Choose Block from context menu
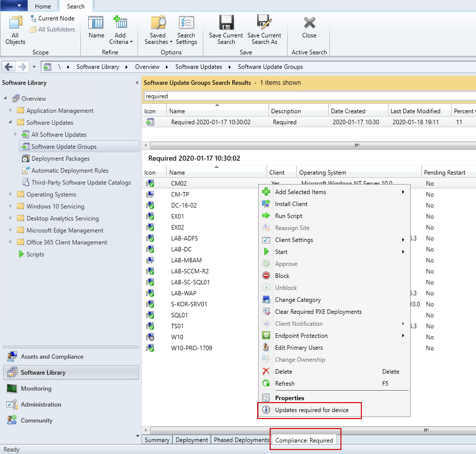The height and width of the screenshot is (454, 476). click(x=333, y=275)
